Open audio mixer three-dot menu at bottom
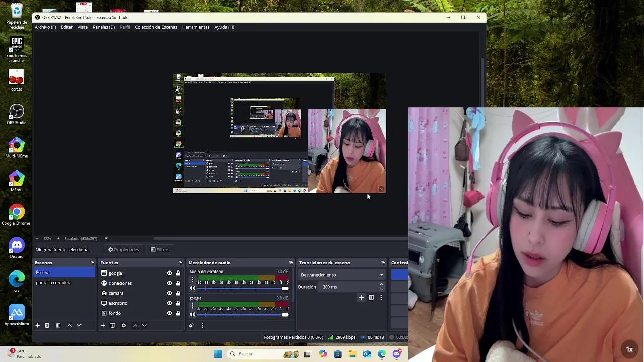Image resolution: width=644 pixels, height=362 pixels. (202, 325)
